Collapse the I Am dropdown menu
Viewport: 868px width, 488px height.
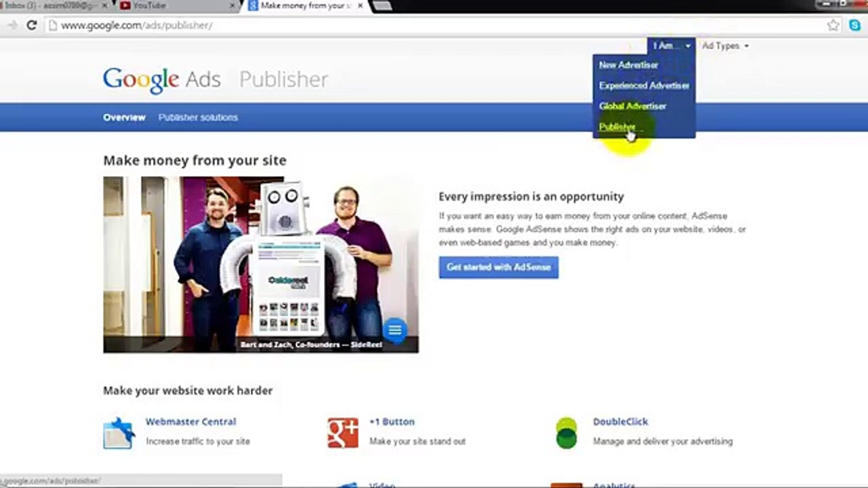click(671, 46)
